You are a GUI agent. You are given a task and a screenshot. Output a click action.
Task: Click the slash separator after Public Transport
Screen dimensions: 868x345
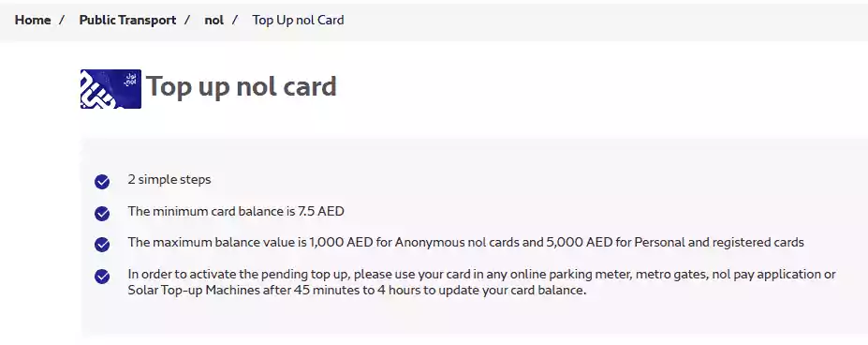[187, 20]
